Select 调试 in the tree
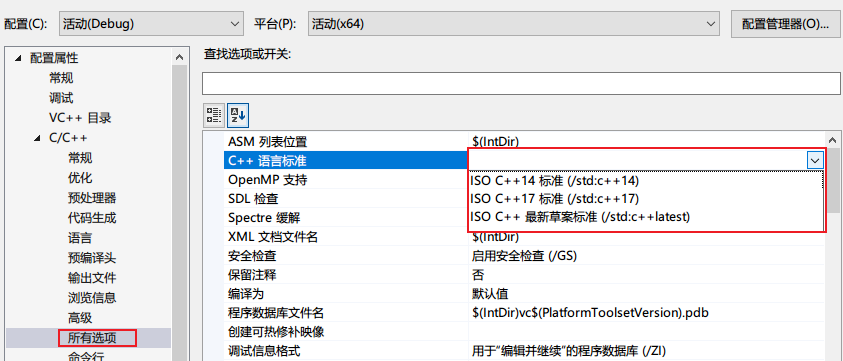 click(61, 98)
